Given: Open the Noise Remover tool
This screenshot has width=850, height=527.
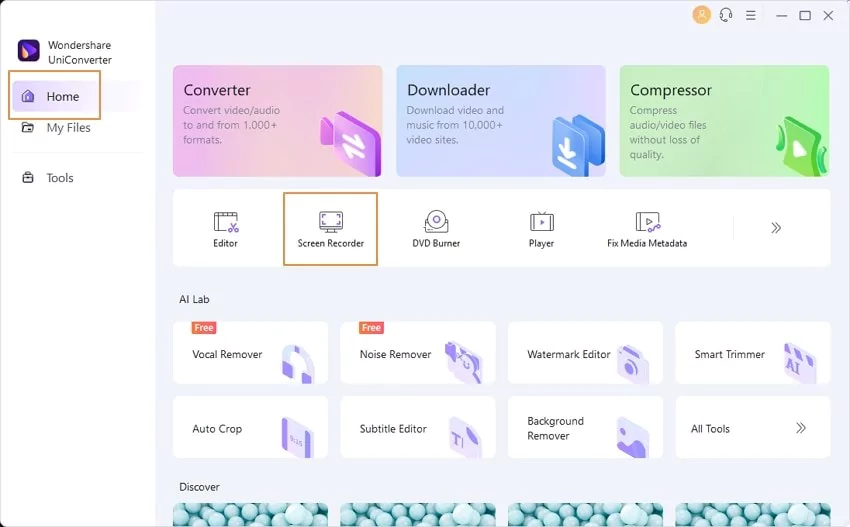Looking at the screenshot, I should [418, 353].
